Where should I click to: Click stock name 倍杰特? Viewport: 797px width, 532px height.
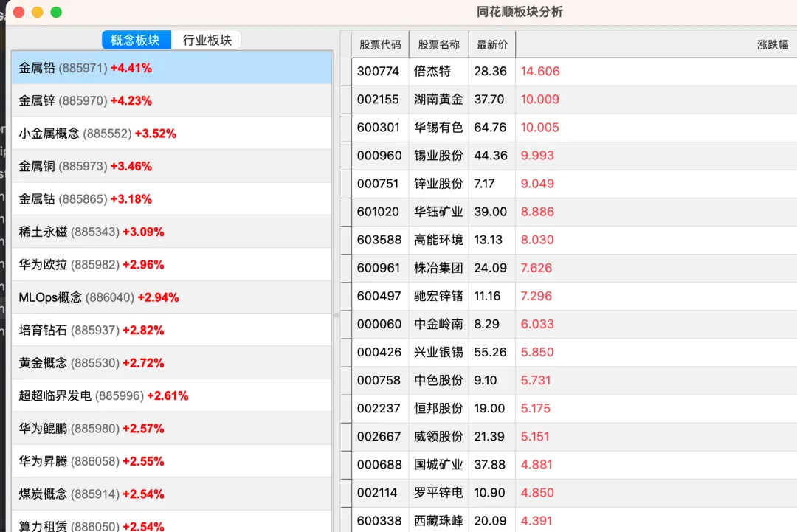coord(432,71)
